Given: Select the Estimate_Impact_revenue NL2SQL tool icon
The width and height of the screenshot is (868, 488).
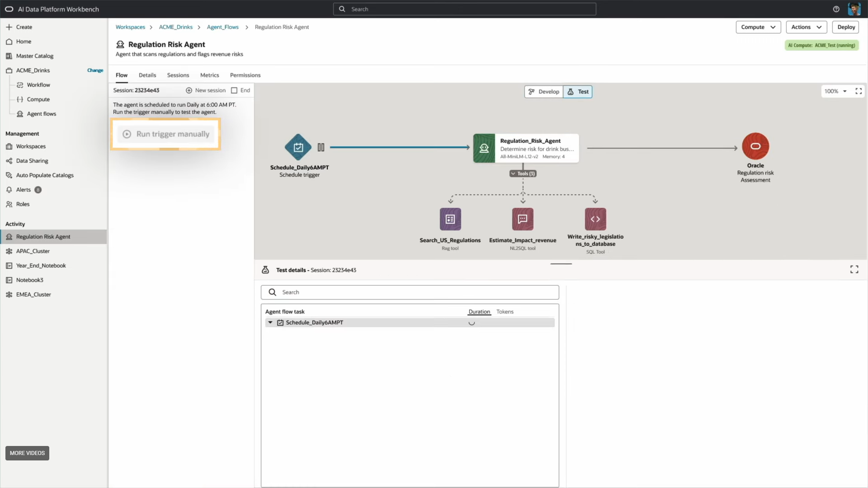Looking at the screenshot, I should coord(523,219).
